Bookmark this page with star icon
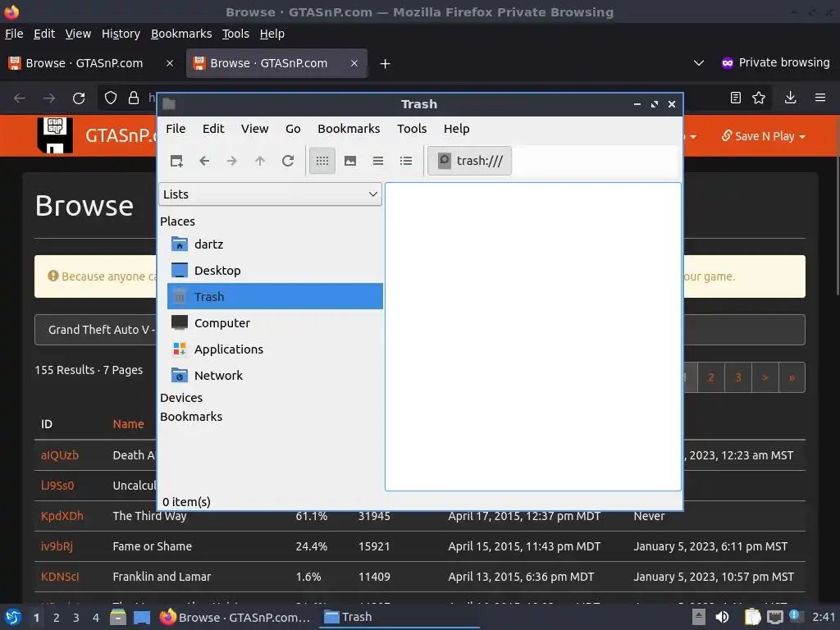This screenshot has height=630, width=840. (x=759, y=98)
